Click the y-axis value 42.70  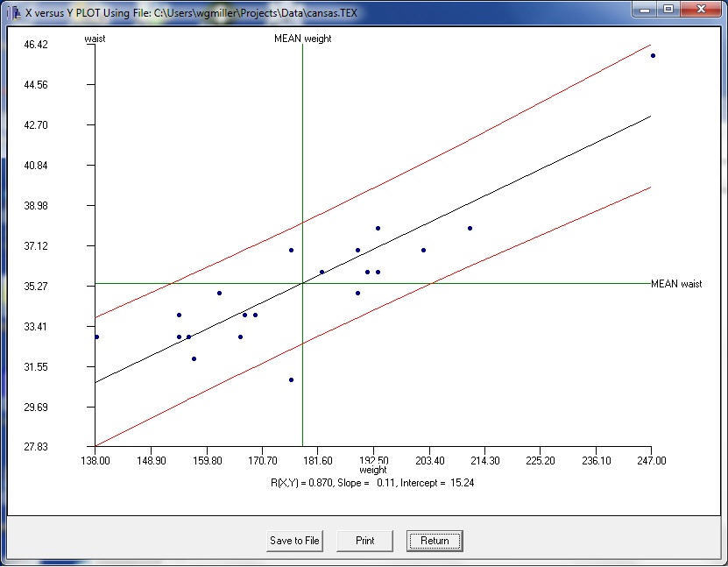[x=36, y=125]
